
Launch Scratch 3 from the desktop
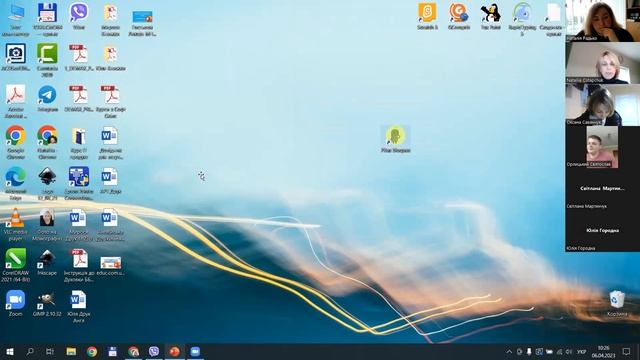pos(427,16)
